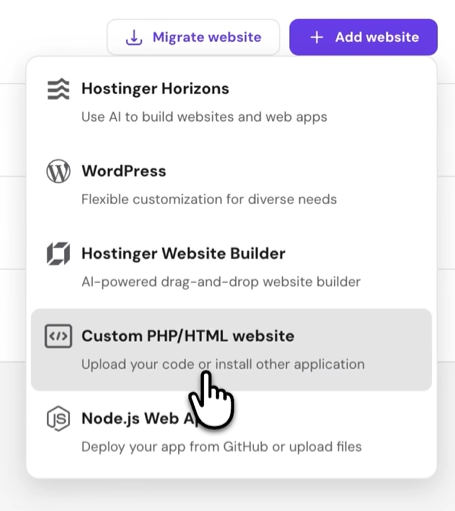Click 'Deploy your app from GitHub or upload files'
This screenshot has width=455, height=511.
click(x=221, y=447)
